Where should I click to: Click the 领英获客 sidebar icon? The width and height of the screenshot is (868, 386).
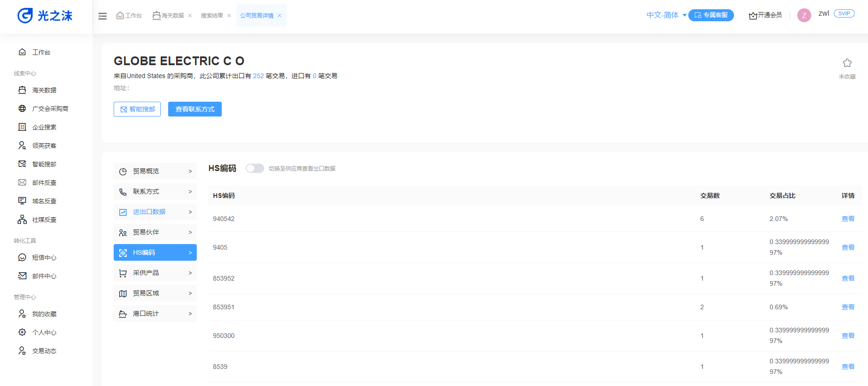coord(22,146)
